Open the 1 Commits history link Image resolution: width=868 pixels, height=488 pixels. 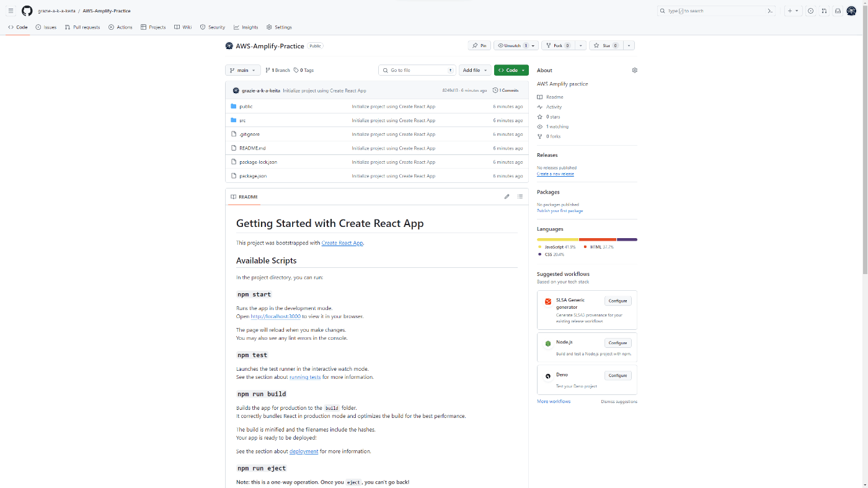(506, 91)
